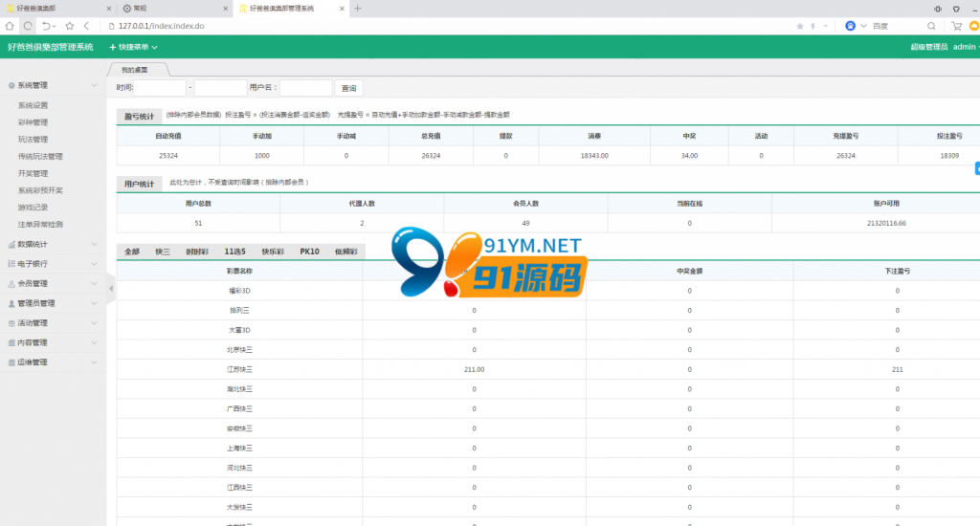Click the start time input field

[160, 88]
